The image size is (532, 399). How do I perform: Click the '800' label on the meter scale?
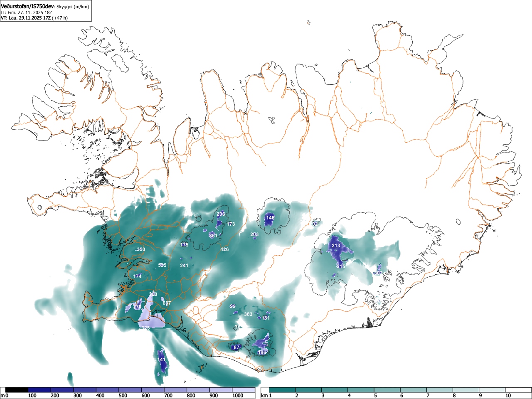191,396
